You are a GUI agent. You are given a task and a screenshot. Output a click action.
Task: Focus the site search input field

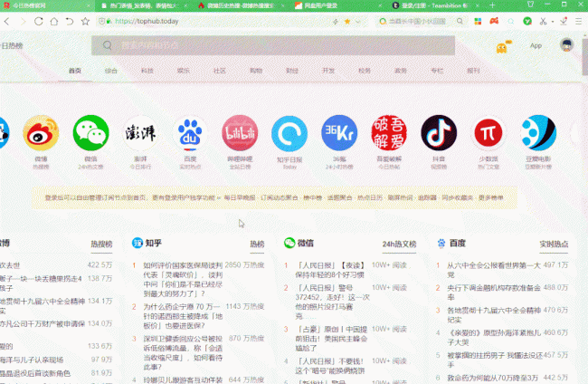coord(273,45)
